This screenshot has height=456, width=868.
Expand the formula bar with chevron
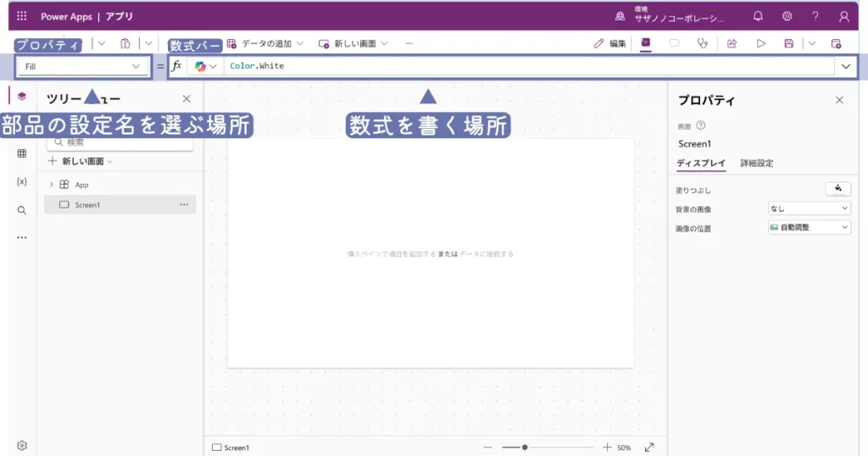[846, 66]
